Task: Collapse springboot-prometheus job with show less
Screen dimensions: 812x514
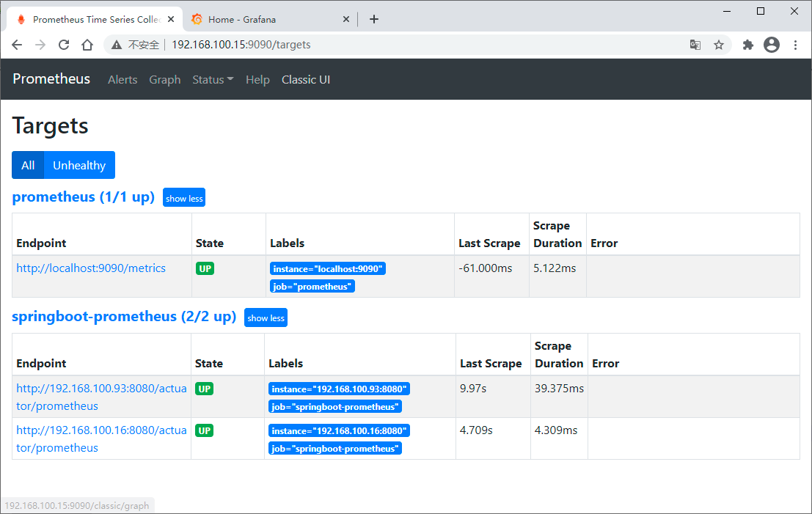Action: [266, 317]
